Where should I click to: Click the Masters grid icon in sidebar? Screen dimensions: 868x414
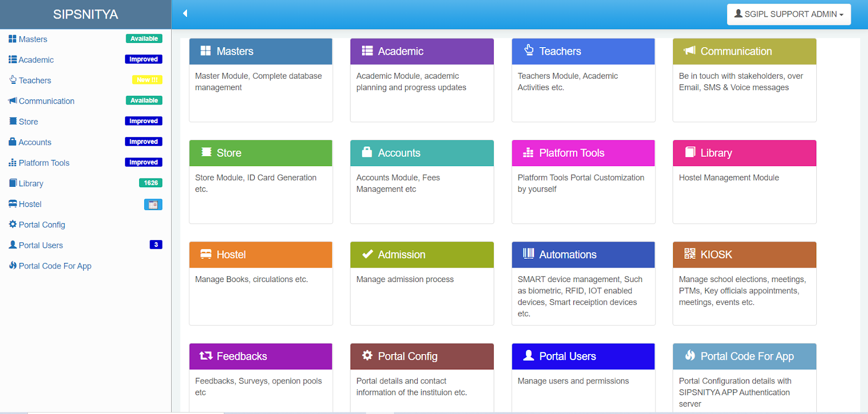pos(12,39)
